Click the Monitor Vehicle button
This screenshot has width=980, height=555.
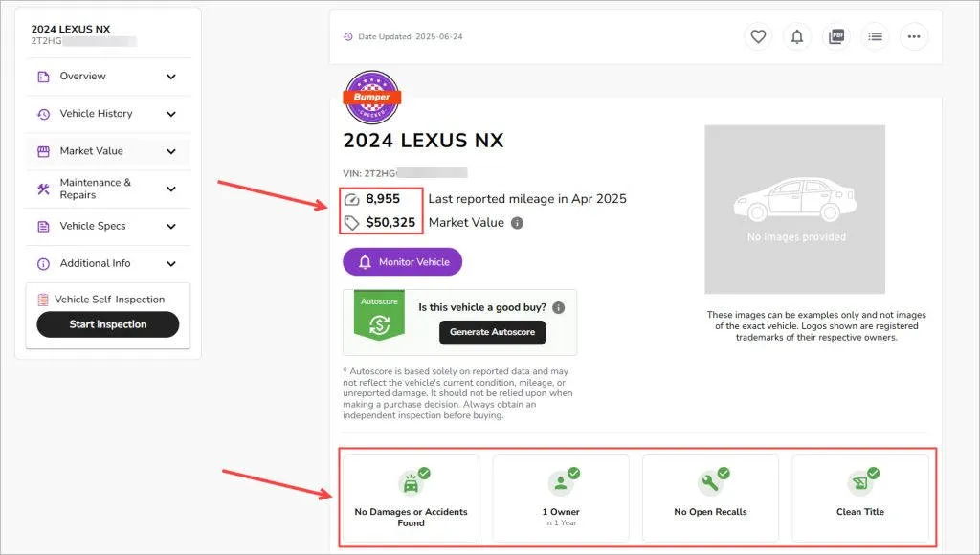pos(403,262)
